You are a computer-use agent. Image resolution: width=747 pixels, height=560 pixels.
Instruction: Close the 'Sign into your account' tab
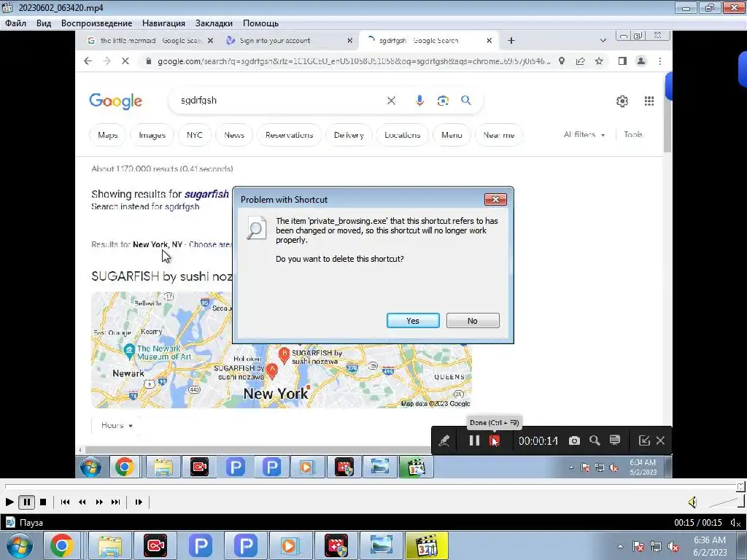350,41
